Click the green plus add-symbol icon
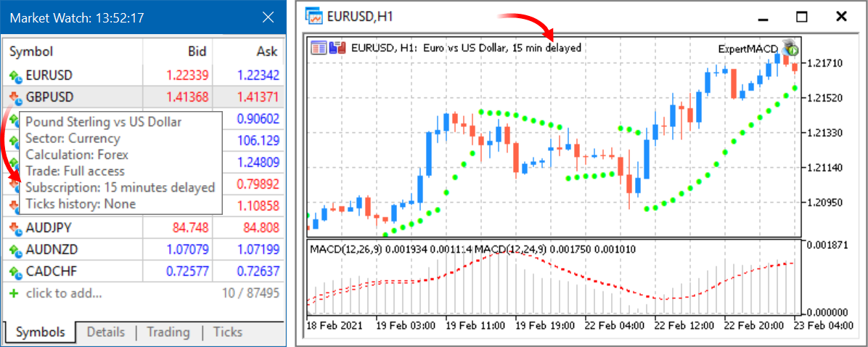 click(x=14, y=293)
